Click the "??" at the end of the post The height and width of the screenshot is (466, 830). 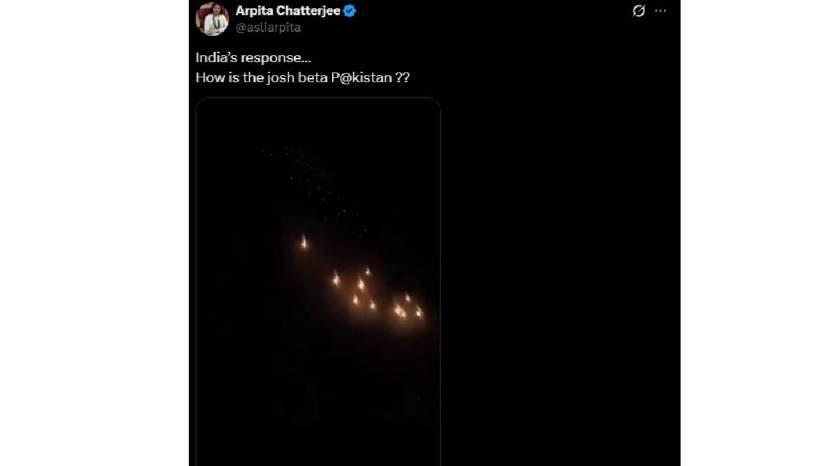coord(405,76)
